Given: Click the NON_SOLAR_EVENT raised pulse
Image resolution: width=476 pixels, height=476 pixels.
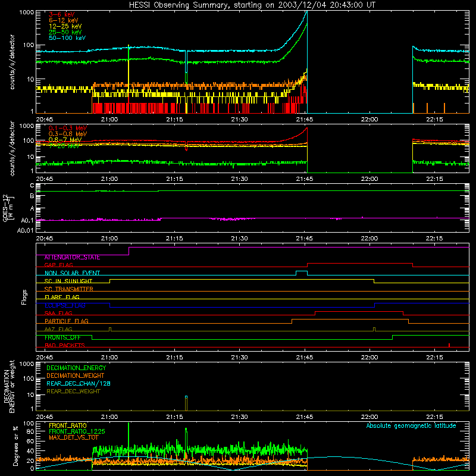Looking at the screenshot, I should pyautogui.click(x=302, y=272).
